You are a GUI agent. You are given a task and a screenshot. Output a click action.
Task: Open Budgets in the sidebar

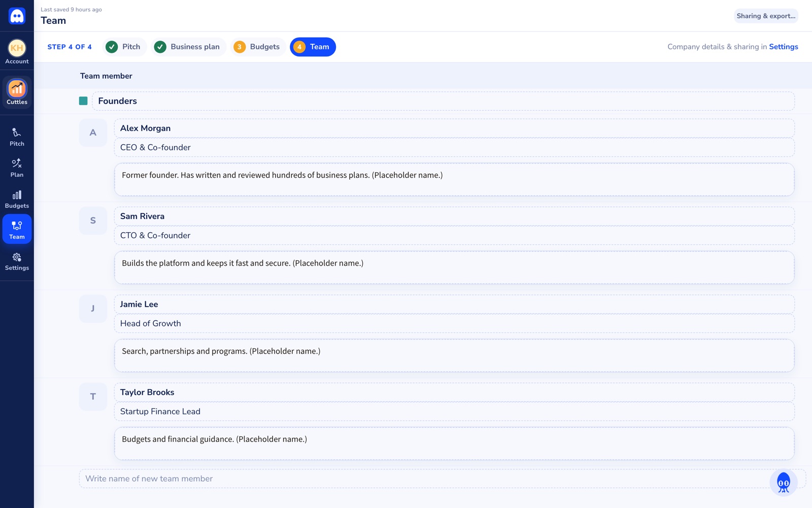click(x=17, y=199)
